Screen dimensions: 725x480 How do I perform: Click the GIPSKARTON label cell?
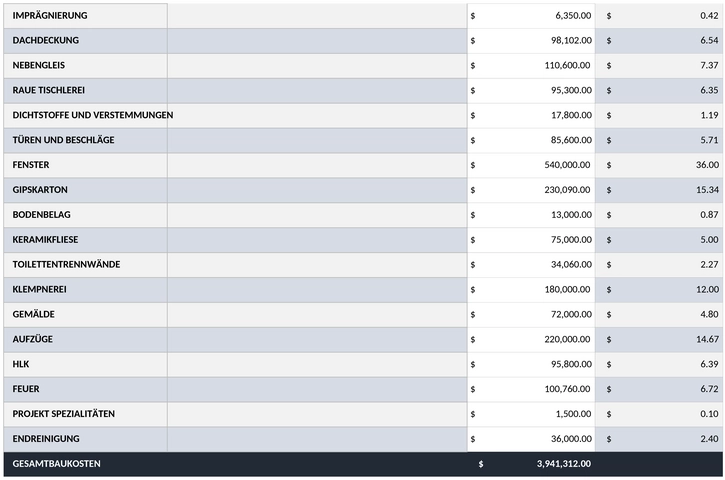[86, 190]
